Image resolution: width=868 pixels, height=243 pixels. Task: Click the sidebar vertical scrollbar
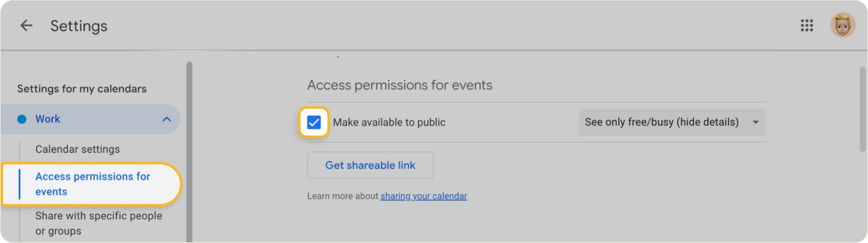189,152
